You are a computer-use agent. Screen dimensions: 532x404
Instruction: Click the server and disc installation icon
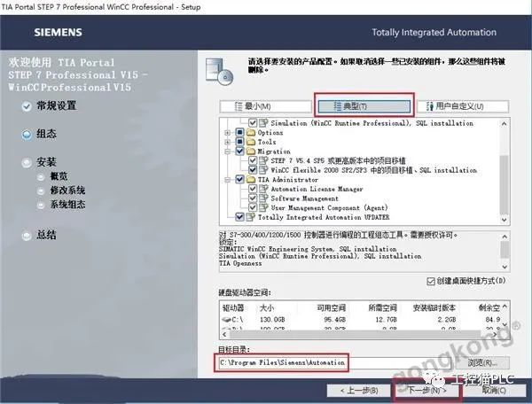(x=219, y=72)
